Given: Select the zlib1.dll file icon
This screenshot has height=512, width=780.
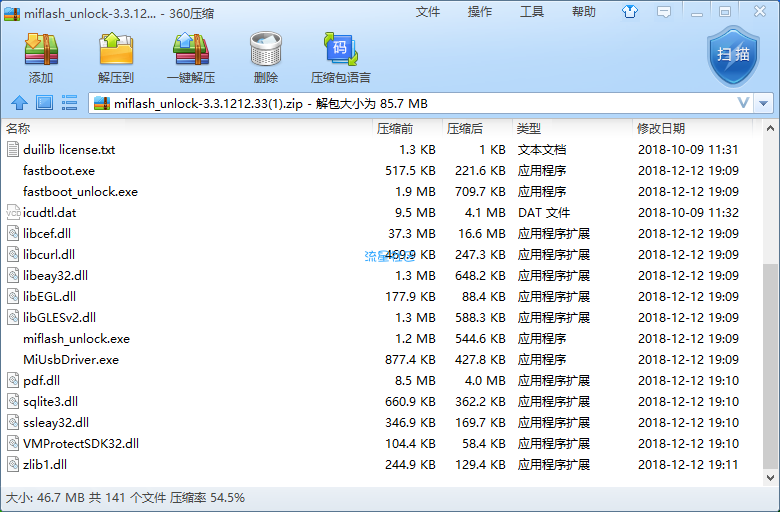Looking at the screenshot, I should 13,464.
